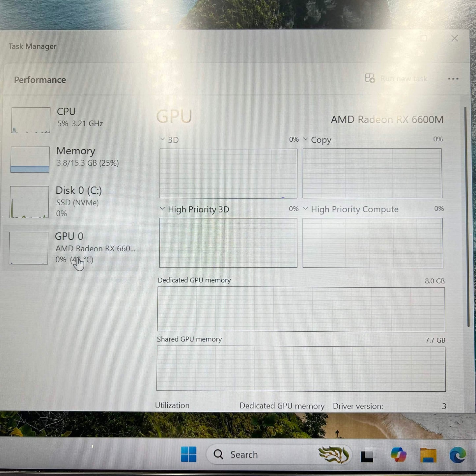Click the Driver version label

[358, 406]
